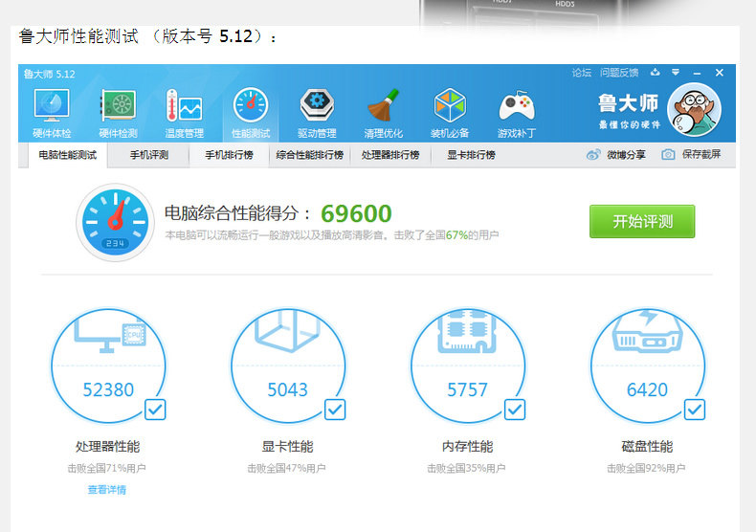Open 硬件体检 hardware checkup icon

pyautogui.click(x=52, y=105)
